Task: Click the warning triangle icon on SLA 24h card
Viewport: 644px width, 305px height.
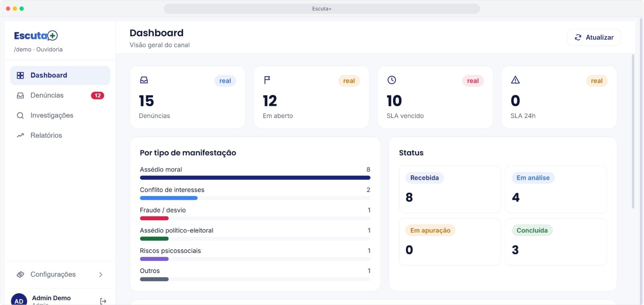Action: pos(515,80)
